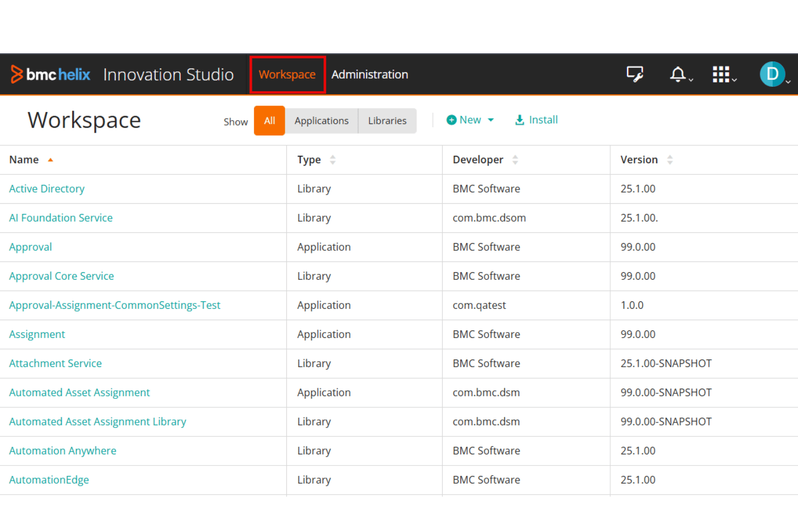The image size is (798, 532).
Task: Open Automated Asset Assignment application
Action: (x=80, y=392)
